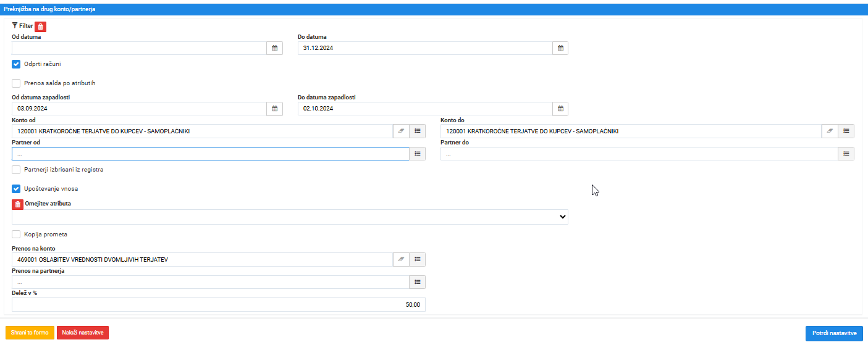Check Partnerji izbrisani iz registra
The height and width of the screenshot is (345, 868).
[16, 169]
